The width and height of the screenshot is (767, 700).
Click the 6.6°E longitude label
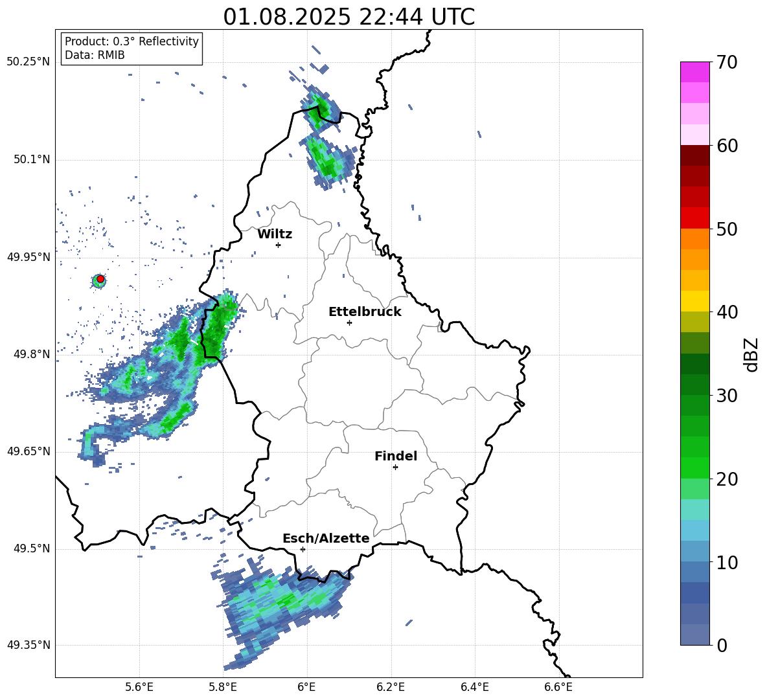click(x=558, y=687)
